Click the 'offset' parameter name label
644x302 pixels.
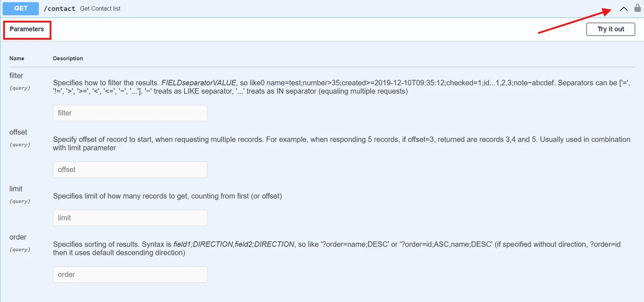pos(18,132)
